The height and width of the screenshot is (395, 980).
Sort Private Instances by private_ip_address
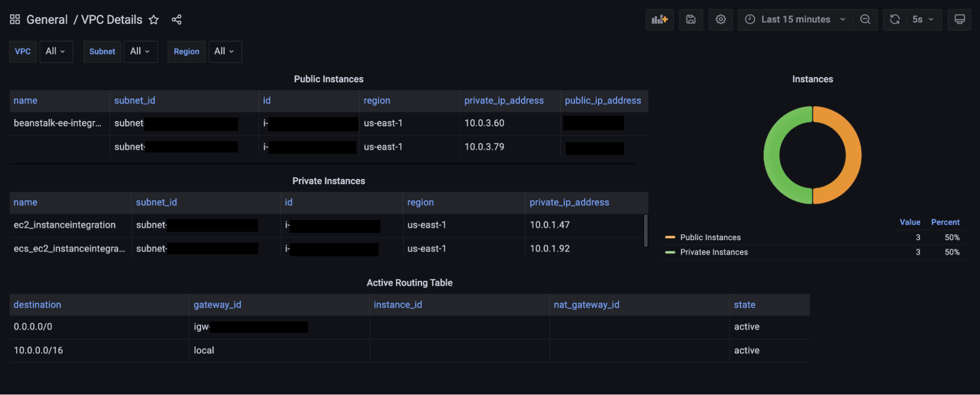[x=569, y=202]
